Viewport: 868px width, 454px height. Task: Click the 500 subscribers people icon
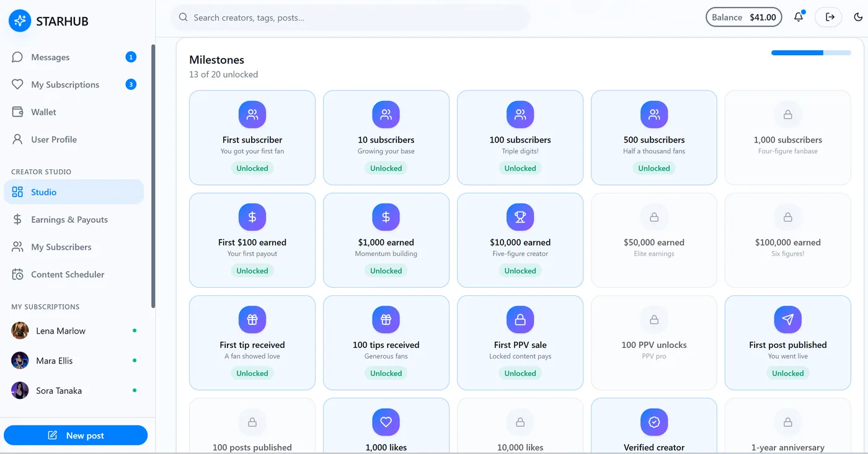[654, 115]
